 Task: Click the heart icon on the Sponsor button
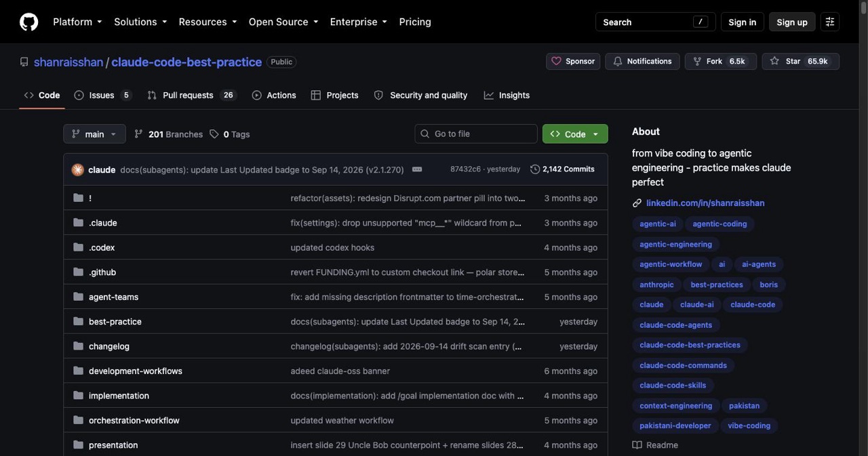click(x=556, y=61)
